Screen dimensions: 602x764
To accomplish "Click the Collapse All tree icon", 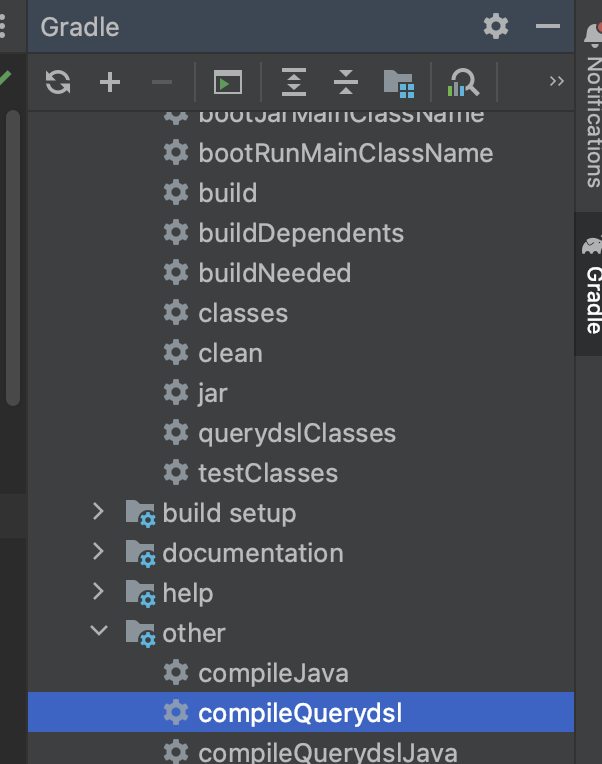I will (x=346, y=83).
